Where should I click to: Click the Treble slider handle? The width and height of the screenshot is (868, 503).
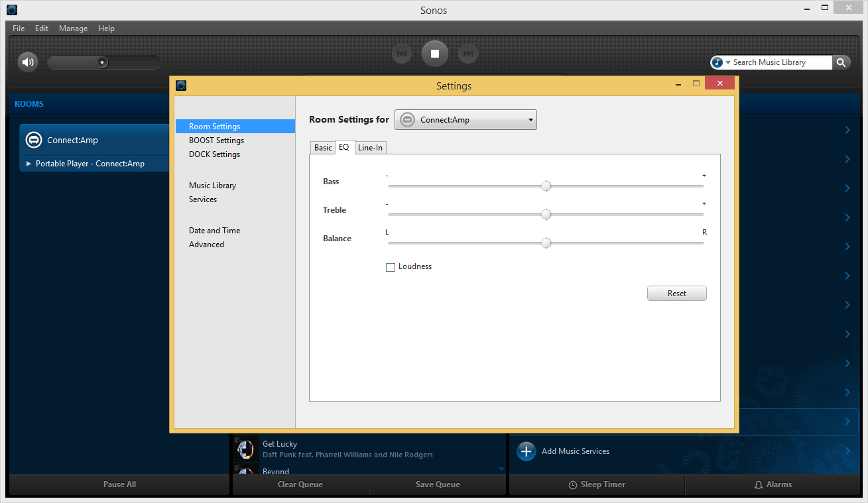click(546, 215)
